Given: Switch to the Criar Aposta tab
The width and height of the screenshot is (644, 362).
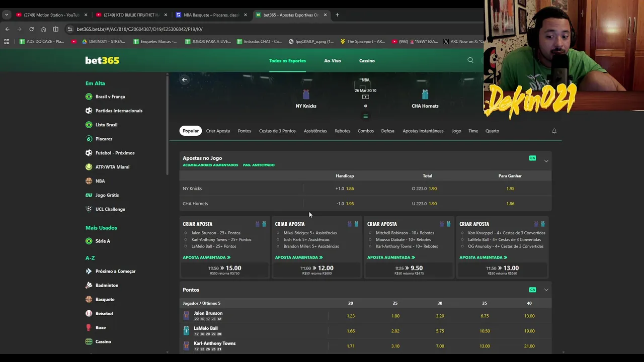Looking at the screenshot, I should point(218,131).
